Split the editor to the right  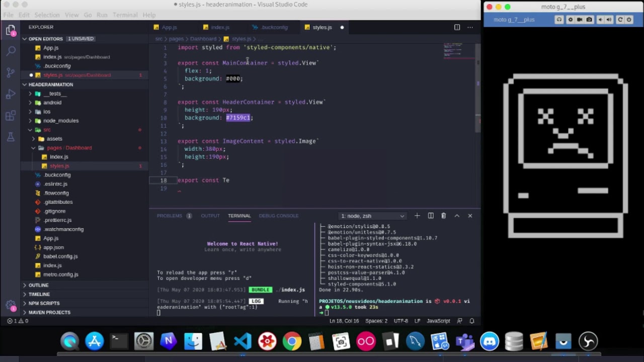click(x=457, y=27)
